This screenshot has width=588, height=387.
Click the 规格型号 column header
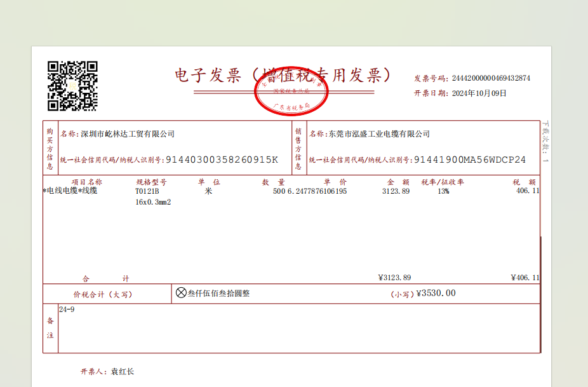click(x=151, y=182)
